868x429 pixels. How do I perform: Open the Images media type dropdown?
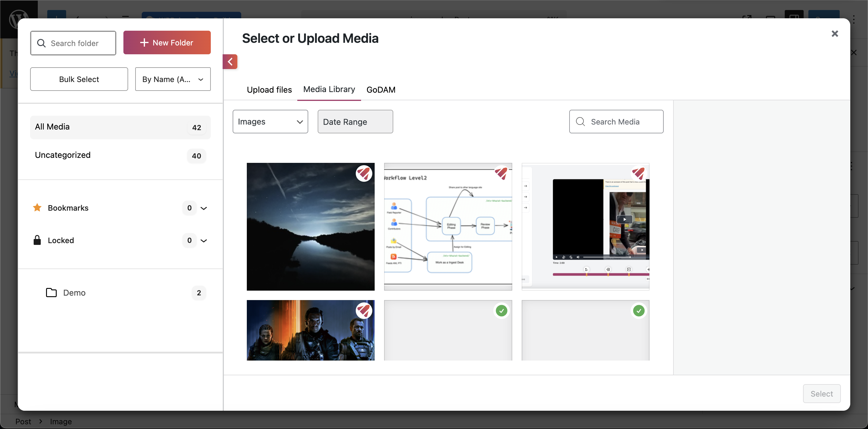click(x=270, y=122)
